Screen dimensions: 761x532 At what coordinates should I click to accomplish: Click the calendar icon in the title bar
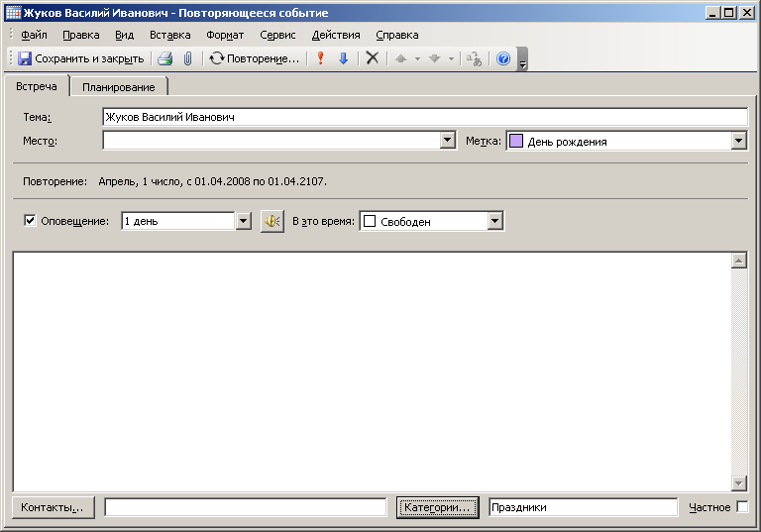coord(13,13)
